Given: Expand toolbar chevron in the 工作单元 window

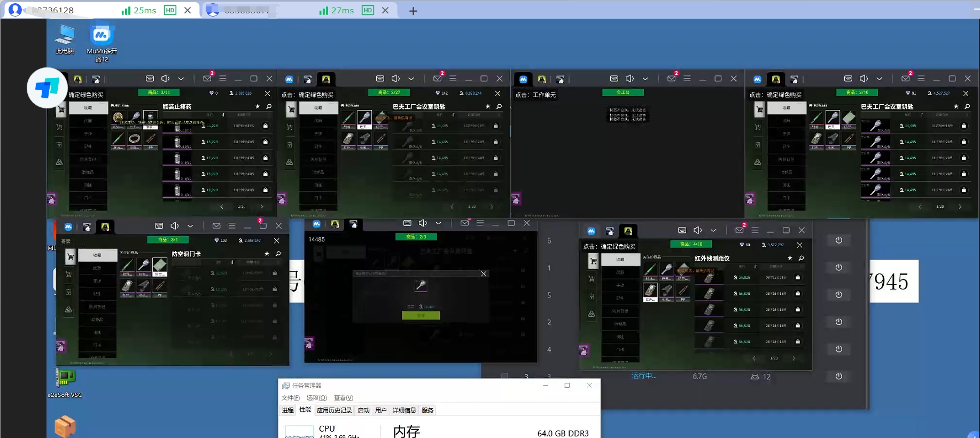Looking at the screenshot, I should click(645, 79).
